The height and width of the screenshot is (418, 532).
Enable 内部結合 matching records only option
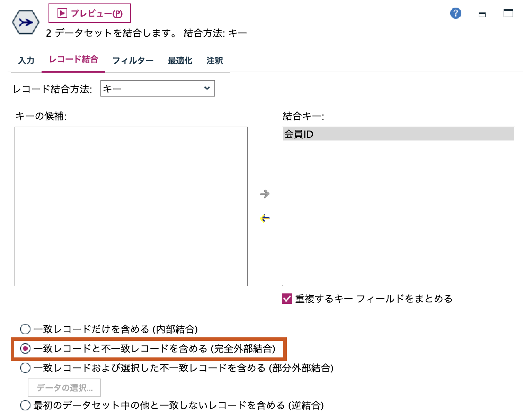coord(25,329)
